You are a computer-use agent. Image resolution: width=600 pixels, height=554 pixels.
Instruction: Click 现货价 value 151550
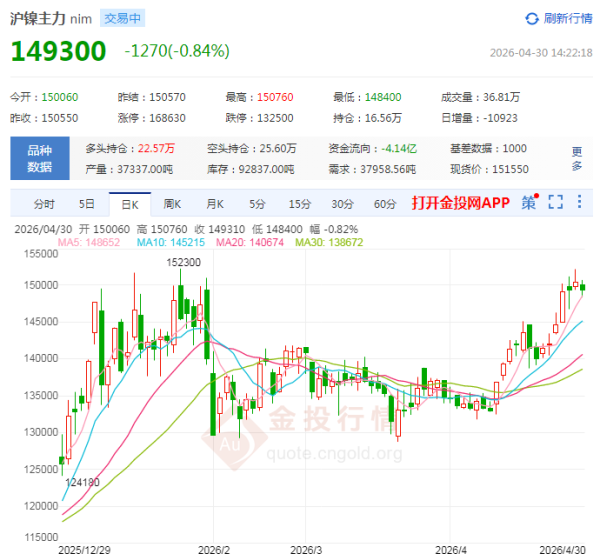click(x=510, y=169)
